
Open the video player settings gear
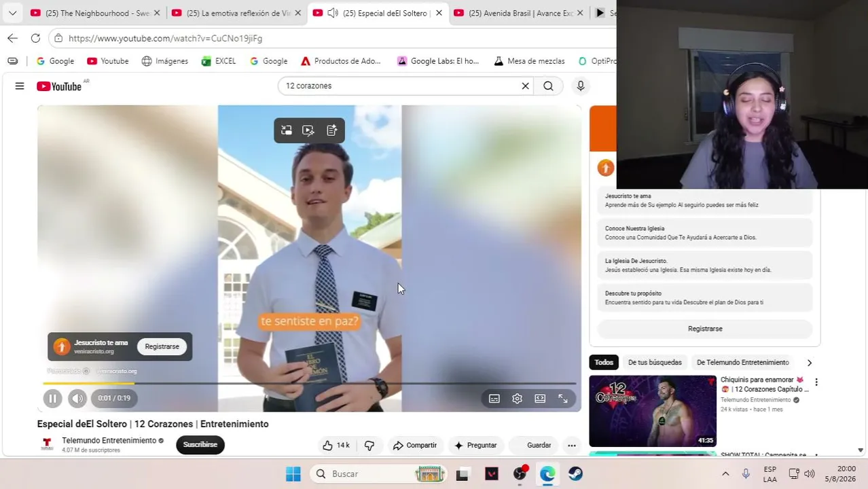tap(517, 399)
